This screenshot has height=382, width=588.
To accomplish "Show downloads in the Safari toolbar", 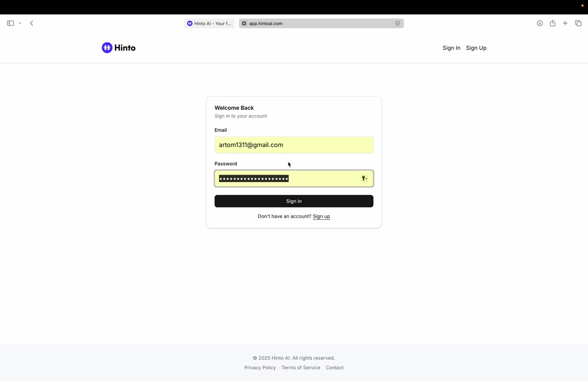I will point(540,23).
